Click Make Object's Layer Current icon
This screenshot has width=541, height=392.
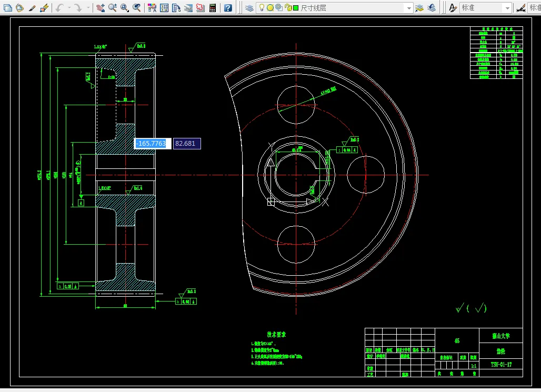pyautogui.click(x=419, y=7)
